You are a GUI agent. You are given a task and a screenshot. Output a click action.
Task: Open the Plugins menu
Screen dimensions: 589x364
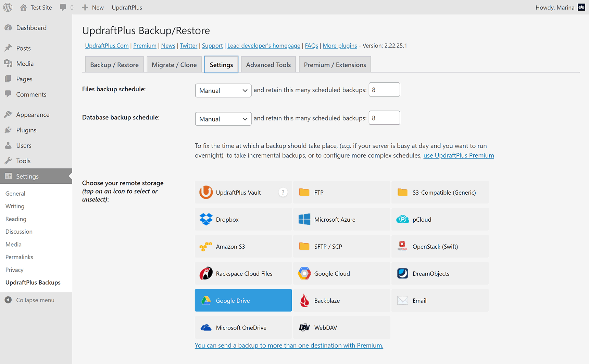click(36, 130)
